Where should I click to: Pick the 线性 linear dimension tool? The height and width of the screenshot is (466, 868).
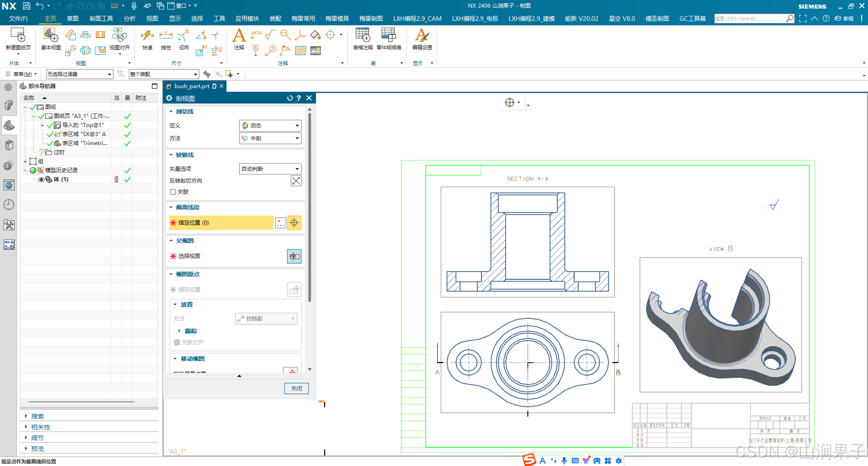point(166,35)
